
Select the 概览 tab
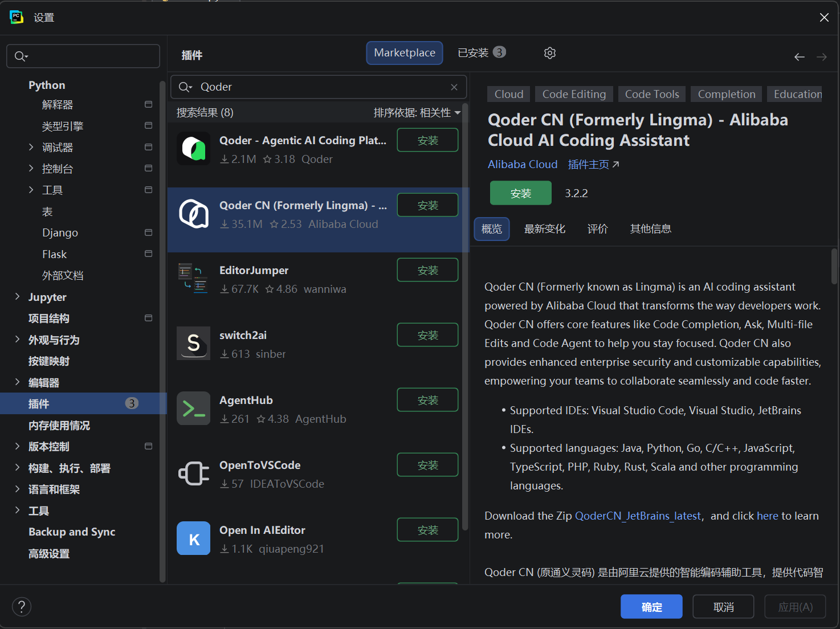click(492, 229)
